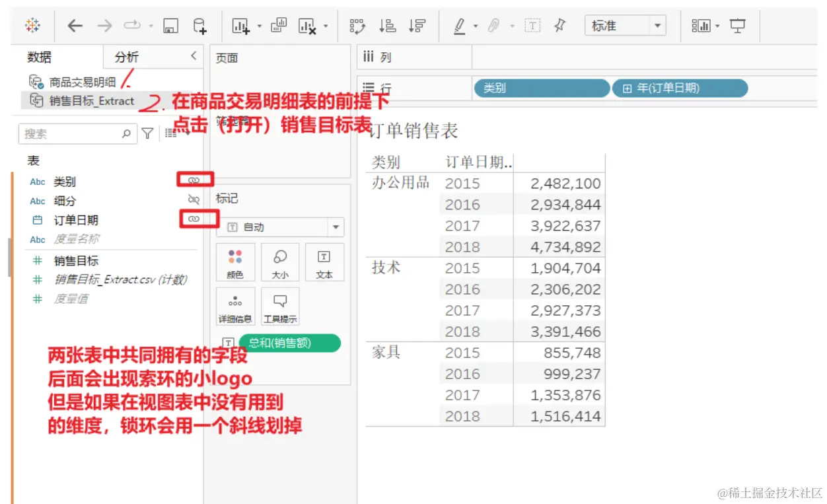Select the 销售目标_Extract data source
The width and height of the screenshot is (827, 504).
point(92,101)
